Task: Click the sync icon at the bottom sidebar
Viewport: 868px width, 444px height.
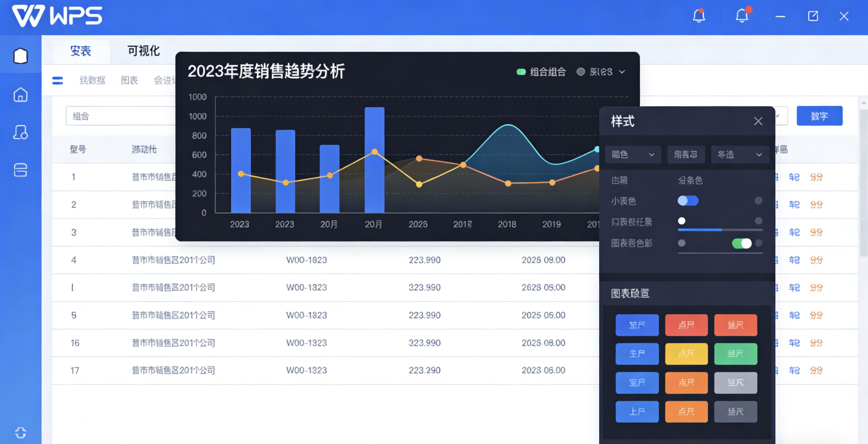Action: click(x=21, y=433)
